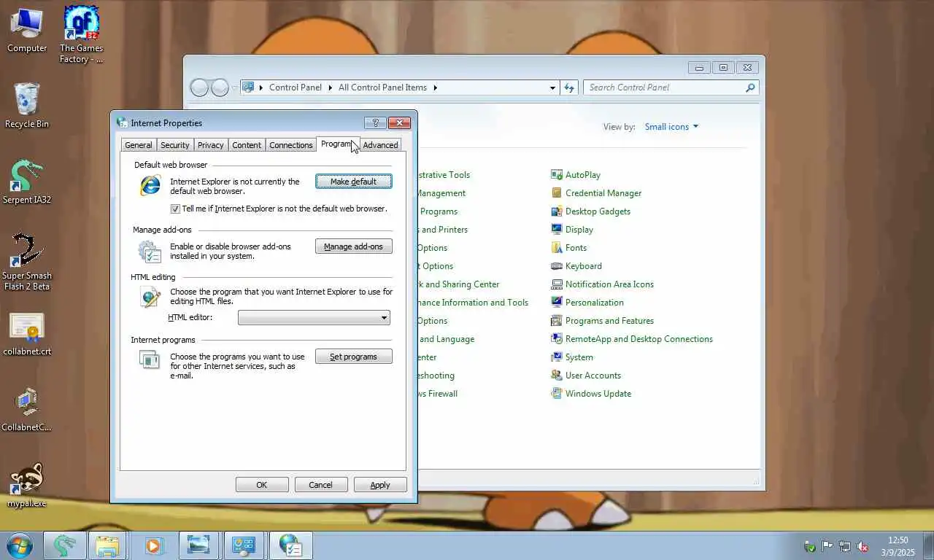Switch to the Connections tab
Viewport: 934px width, 560px height.
[291, 145]
